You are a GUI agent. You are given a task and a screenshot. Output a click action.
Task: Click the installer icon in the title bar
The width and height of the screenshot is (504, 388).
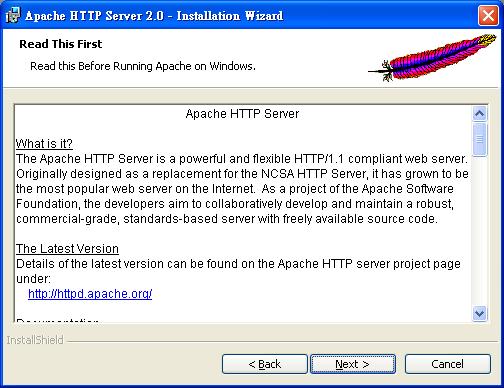point(13,15)
